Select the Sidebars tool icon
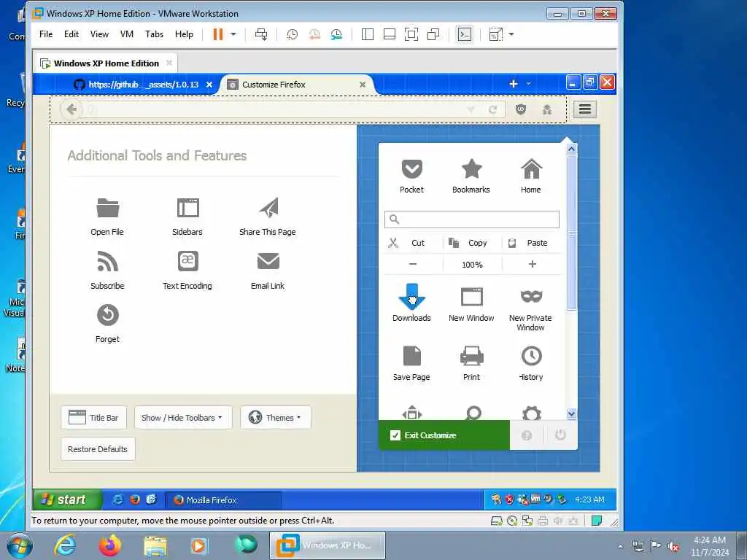 click(x=187, y=208)
